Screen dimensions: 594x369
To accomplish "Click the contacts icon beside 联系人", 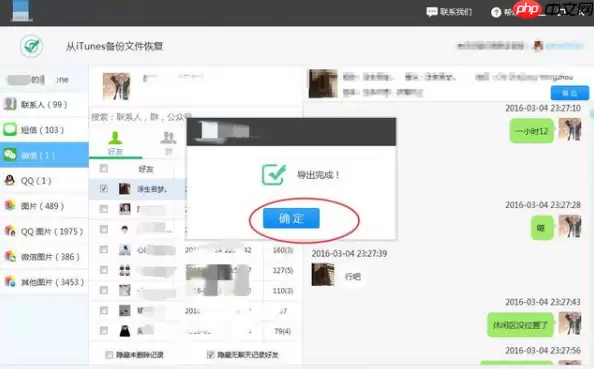I will point(10,104).
